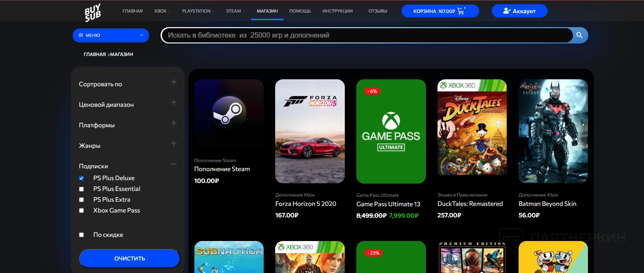Open the XBOX navigation dropdown
644x273 pixels.
pos(162,11)
